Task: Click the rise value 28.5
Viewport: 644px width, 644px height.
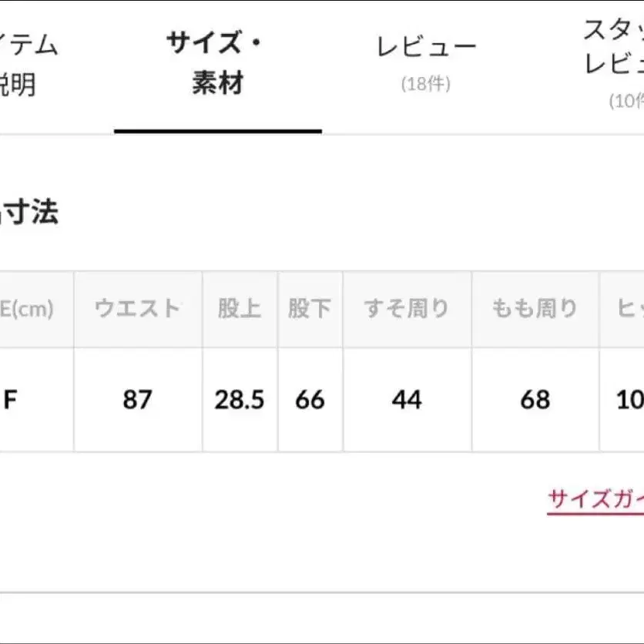Action: pyautogui.click(x=240, y=400)
